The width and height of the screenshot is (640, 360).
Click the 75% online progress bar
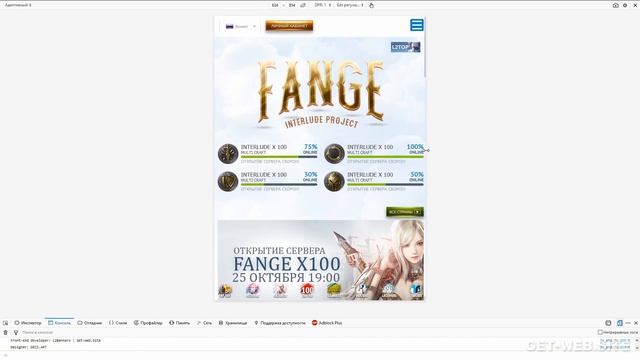click(279, 156)
